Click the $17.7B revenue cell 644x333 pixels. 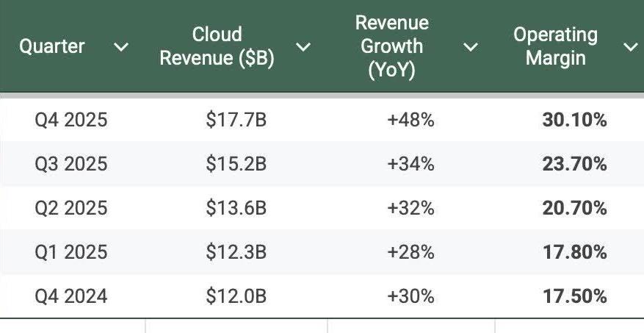236,120
